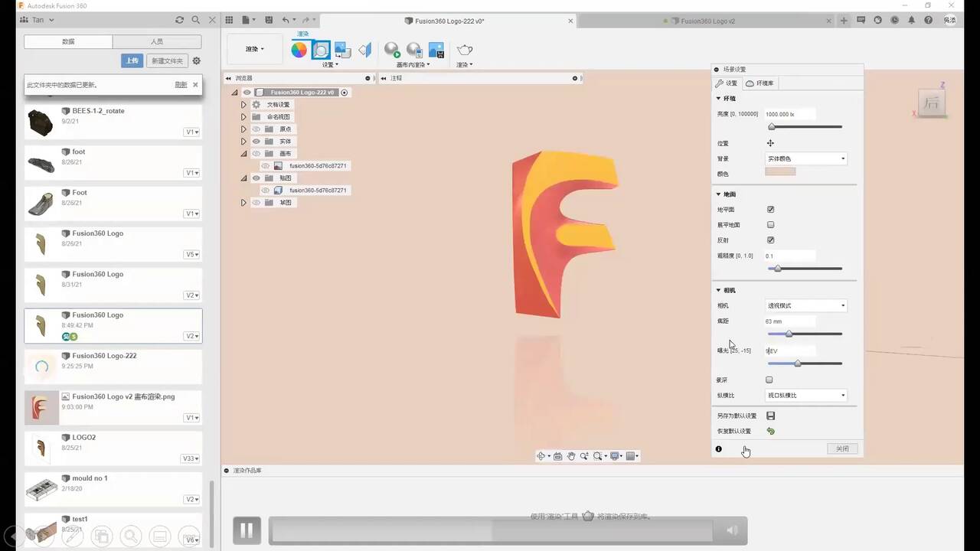Click the 关闭 button in scene settings

tap(842, 448)
